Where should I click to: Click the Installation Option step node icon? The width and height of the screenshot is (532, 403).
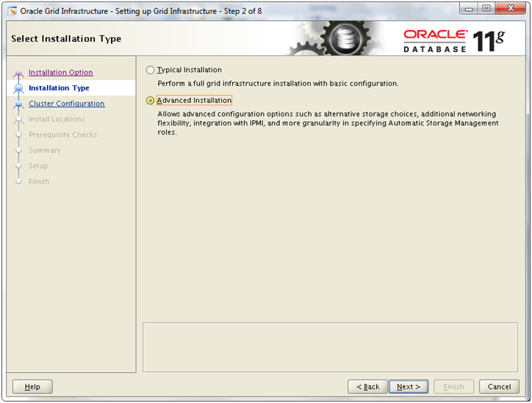[x=18, y=73]
